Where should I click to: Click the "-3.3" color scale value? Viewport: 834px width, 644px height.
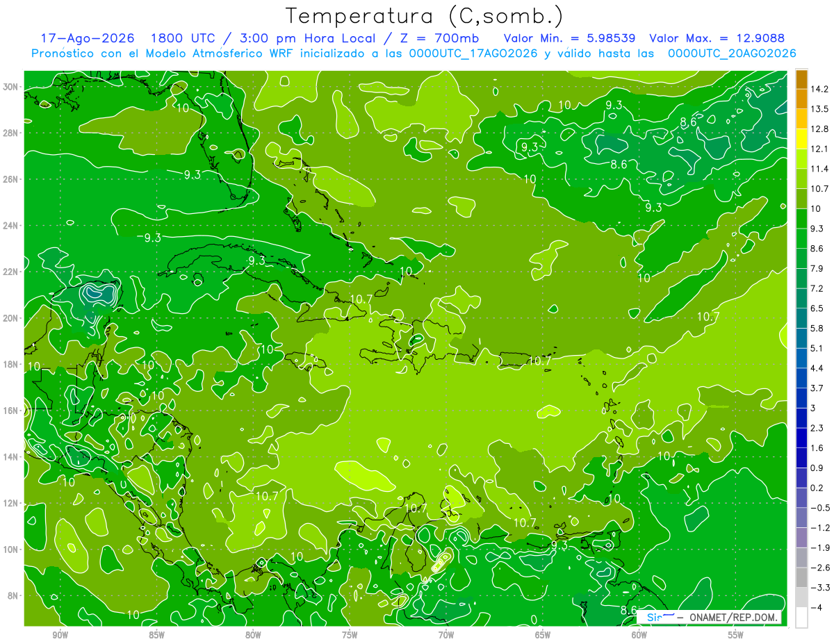click(x=819, y=588)
